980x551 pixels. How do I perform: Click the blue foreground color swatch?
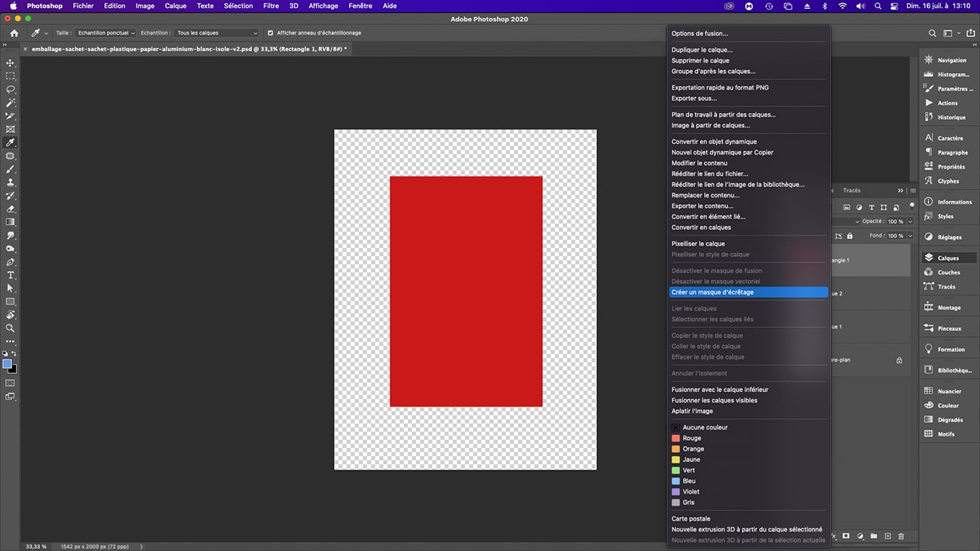8,364
